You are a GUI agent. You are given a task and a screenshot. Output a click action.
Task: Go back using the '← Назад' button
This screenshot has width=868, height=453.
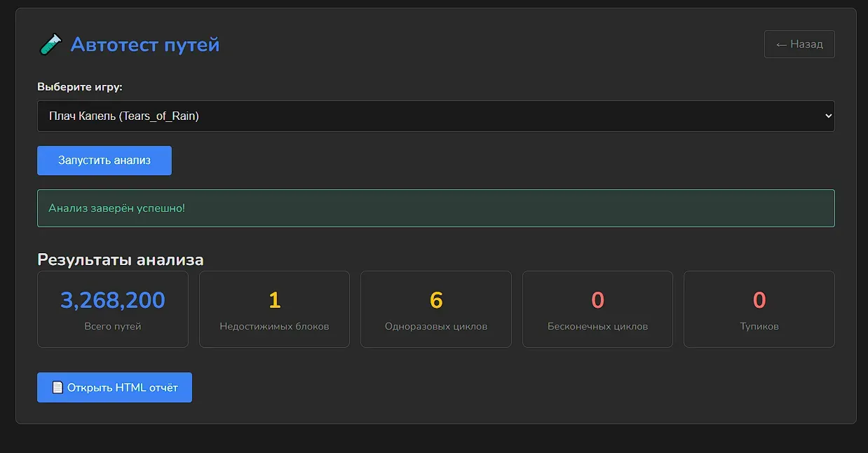[799, 44]
